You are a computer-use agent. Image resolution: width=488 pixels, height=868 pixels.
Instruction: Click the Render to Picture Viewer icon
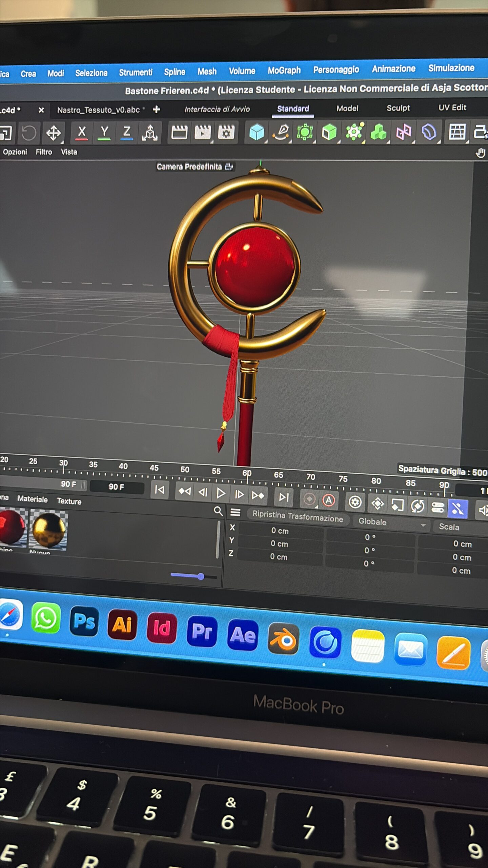pyautogui.click(x=203, y=132)
